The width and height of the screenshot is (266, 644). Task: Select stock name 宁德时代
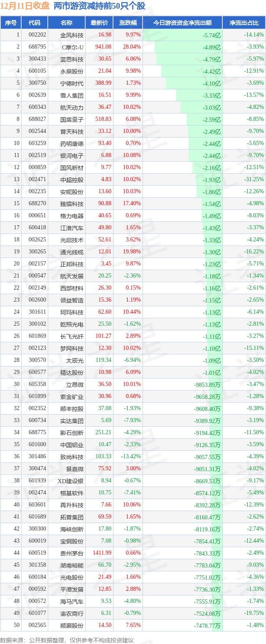click(72, 83)
